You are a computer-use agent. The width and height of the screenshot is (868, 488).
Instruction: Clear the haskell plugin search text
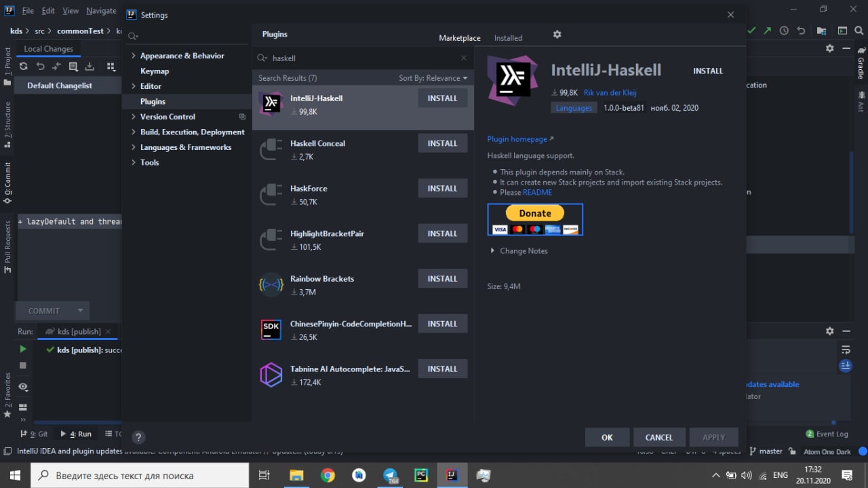click(x=464, y=58)
